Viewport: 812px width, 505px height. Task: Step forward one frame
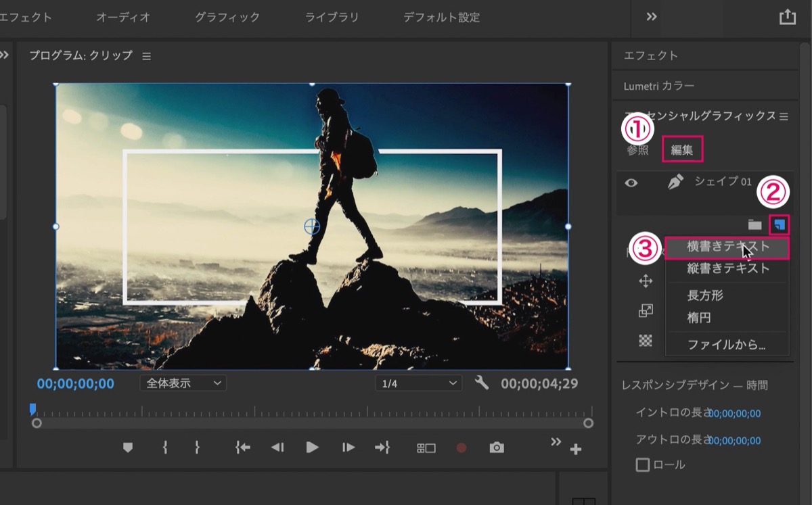(348, 448)
